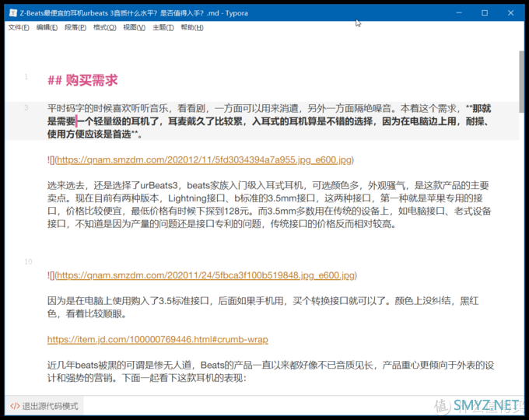
Task: Click the 退出源代码模式 button
Action: 44,406
